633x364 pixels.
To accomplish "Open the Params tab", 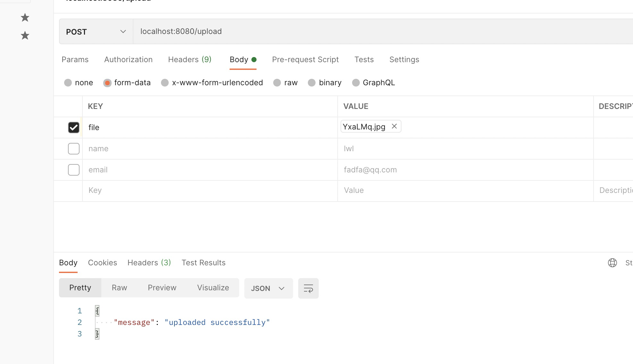I will pyautogui.click(x=75, y=60).
